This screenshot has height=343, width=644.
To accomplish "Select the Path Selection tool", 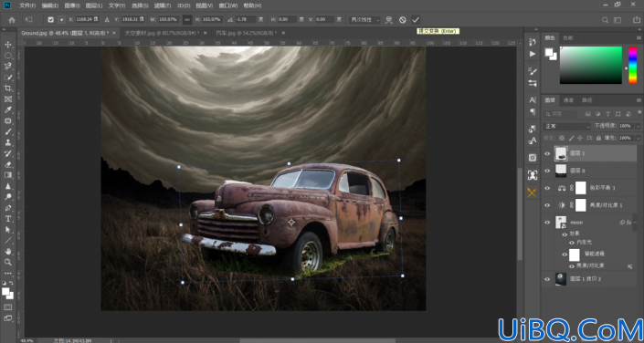I will (x=8, y=229).
